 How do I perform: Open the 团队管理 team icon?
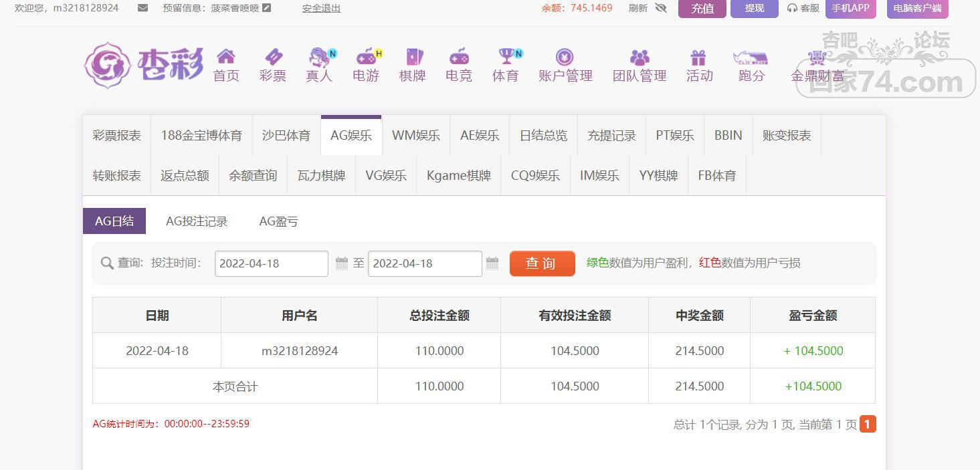tap(640, 56)
